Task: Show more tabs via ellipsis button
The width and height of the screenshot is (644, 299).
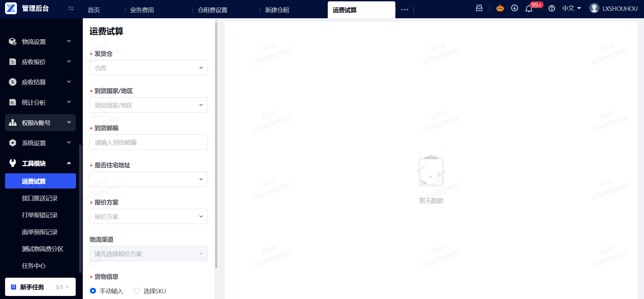Action: pos(405,10)
